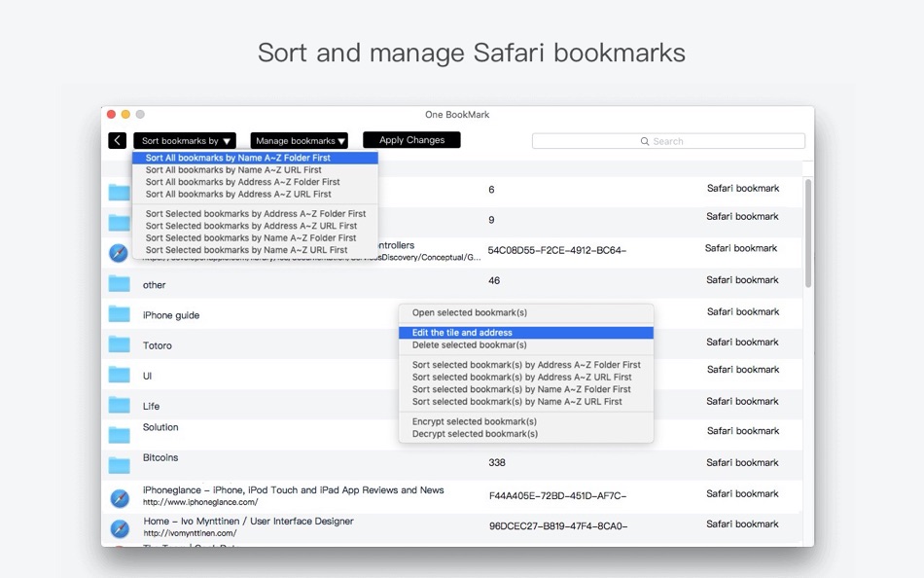This screenshot has width=924, height=578.
Task: Click the folder icon of 'other'
Action: point(119,284)
